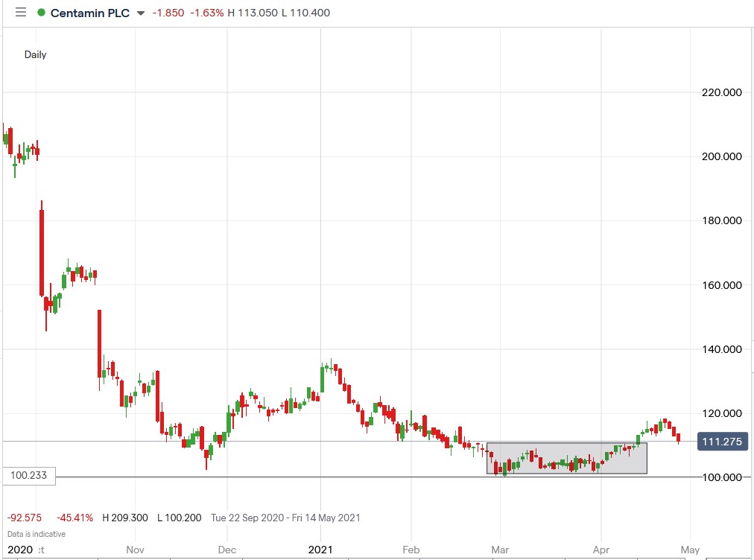This screenshot has height=560, width=754.
Task: Click the Mar label on the time axis
Action: click(498, 550)
